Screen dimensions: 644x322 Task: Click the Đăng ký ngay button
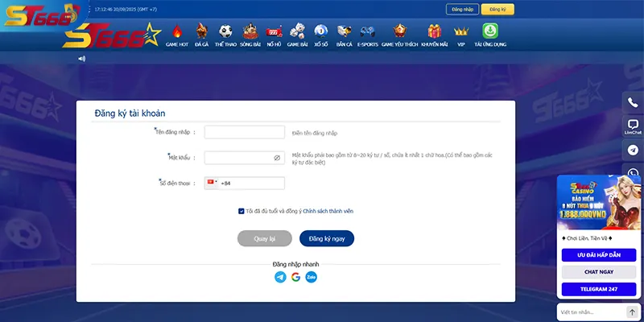(x=327, y=238)
